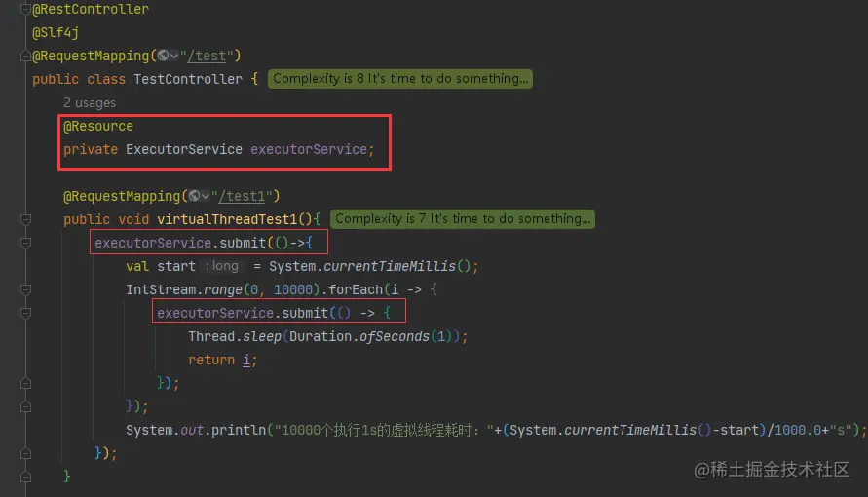868x497 pixels.
Task: Follow the "/test1" URL mapping link
Action: (x=242, y=196)
